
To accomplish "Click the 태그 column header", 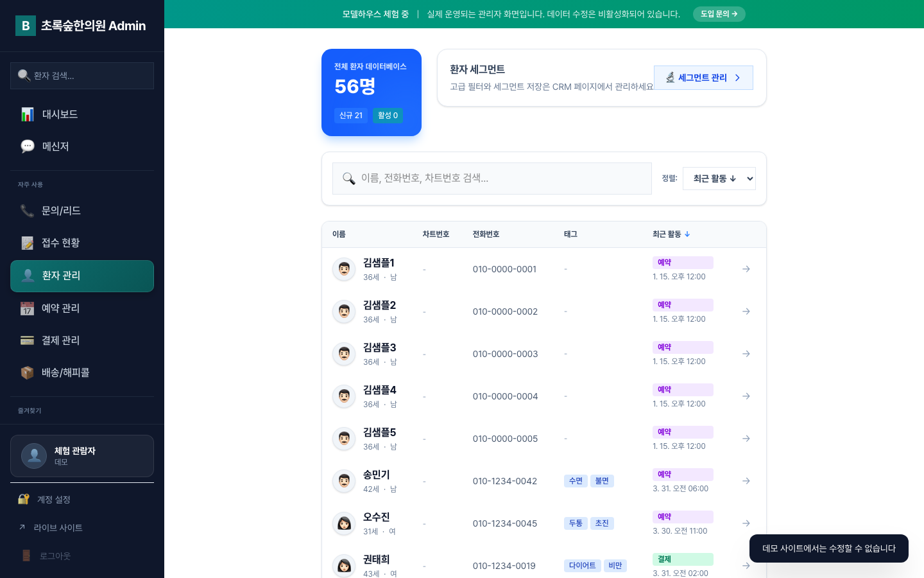I will tap(570, 234).
